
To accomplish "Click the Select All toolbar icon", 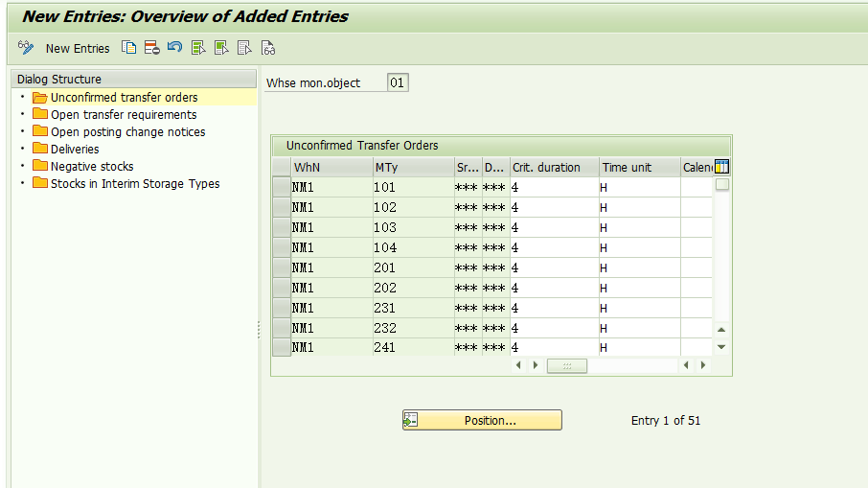I will click(198, 48).
